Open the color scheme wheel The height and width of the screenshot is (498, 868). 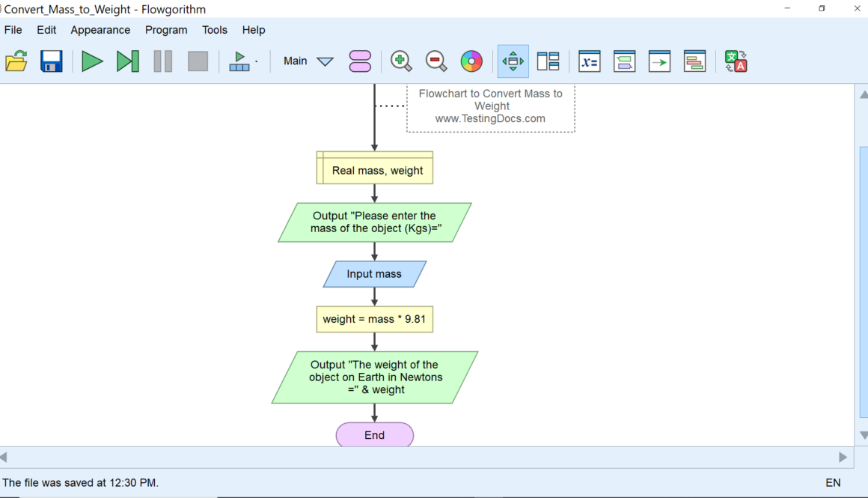(x=471, y=61)
